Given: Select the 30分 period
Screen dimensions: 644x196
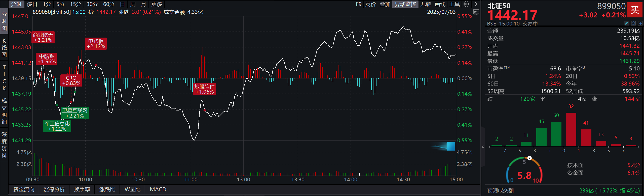Looking at the screenshot, I should click(x=92, y=4).
